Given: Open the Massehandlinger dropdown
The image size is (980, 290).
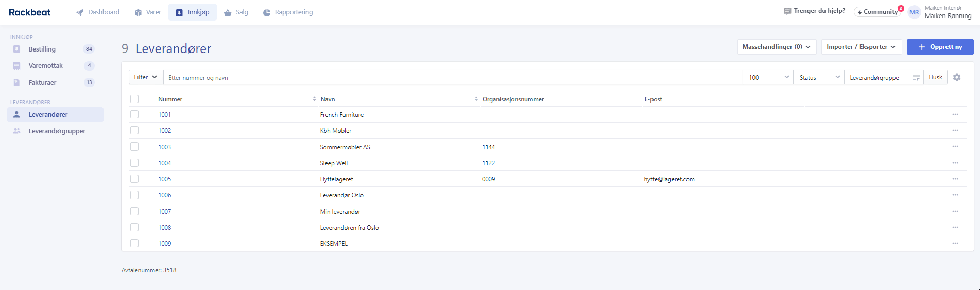Looking at the screenshot, I should click(776, 47).
